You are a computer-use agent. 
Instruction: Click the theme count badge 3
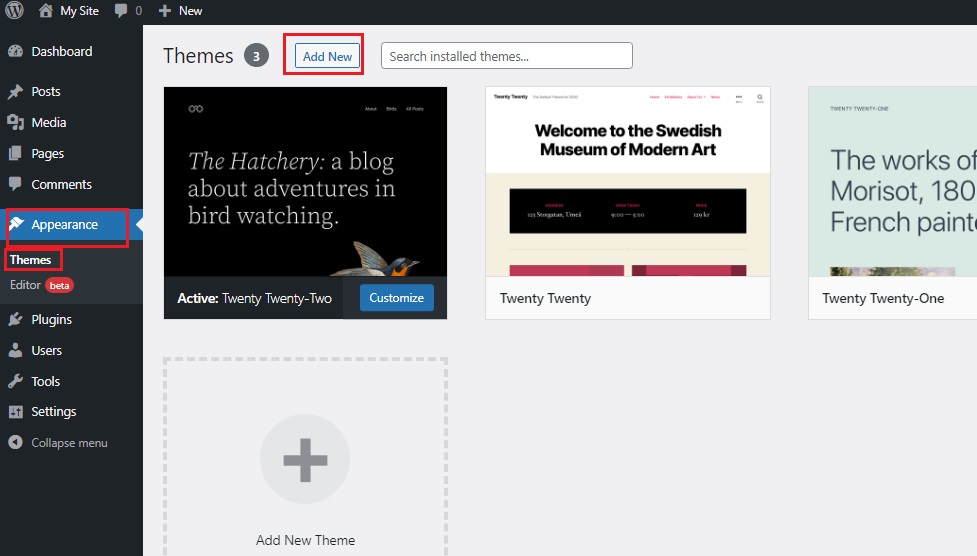[256, 56]
